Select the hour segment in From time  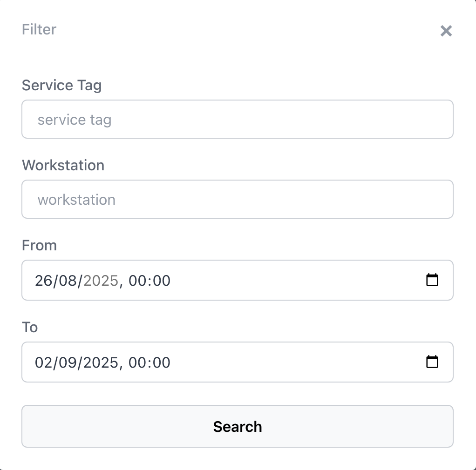(137, 281)
